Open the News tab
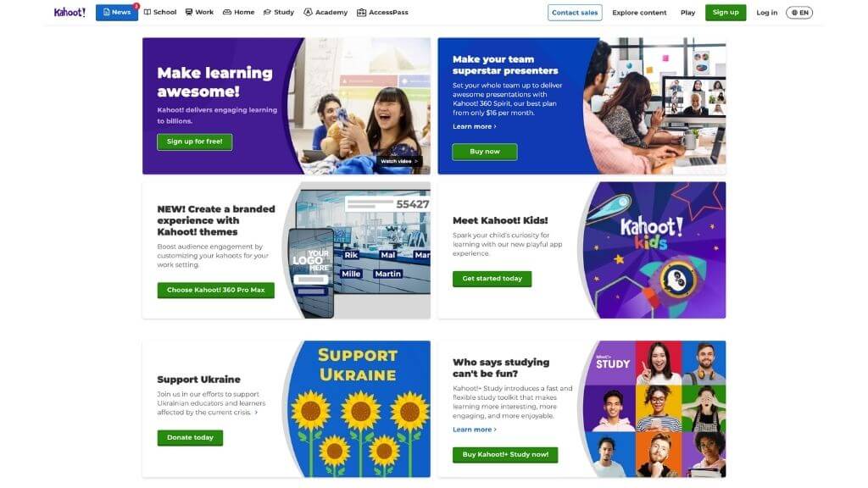868x488 pixels. (x=117, y=12)
